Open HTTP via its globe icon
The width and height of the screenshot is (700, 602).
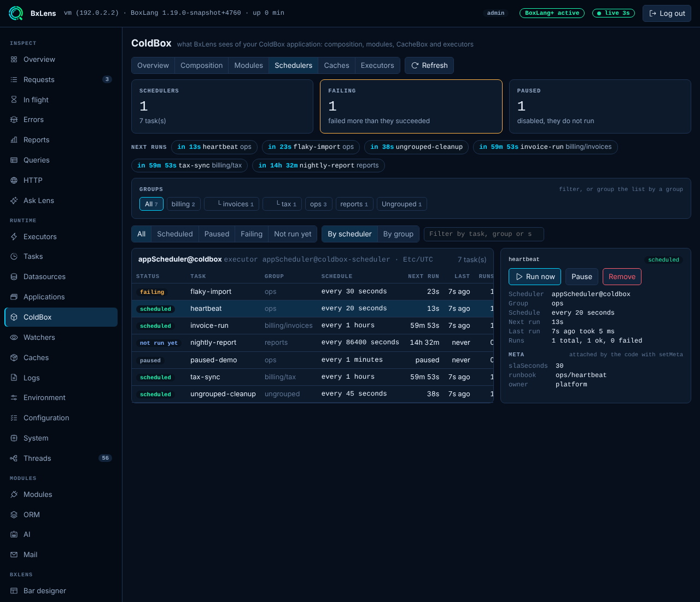tap(14, 181)
